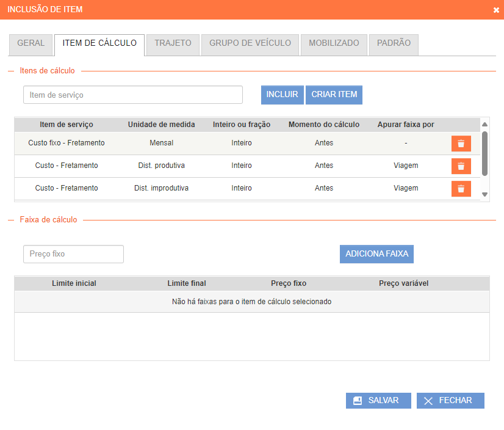Close the Inclusão de Item dialog

[x=495, y=10]
